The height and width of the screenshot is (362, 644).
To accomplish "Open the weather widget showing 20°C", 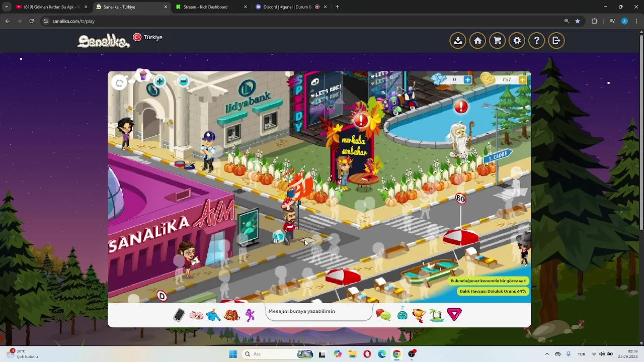I will click(x=23, y=354).
